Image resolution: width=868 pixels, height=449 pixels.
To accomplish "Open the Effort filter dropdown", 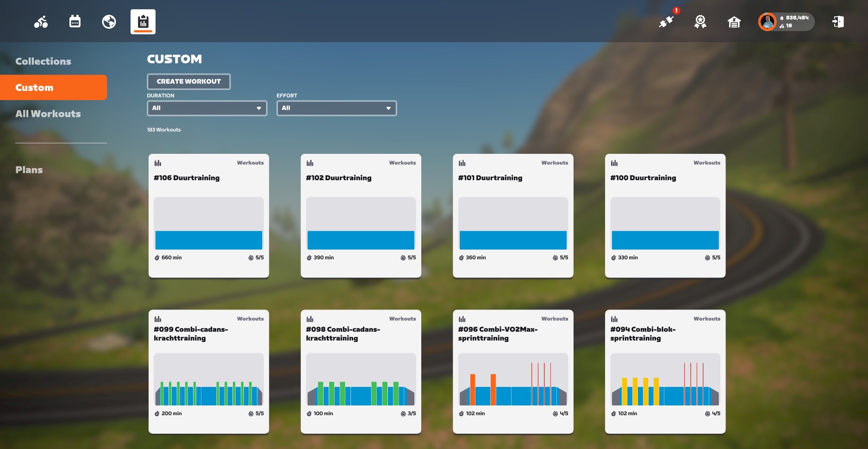I will [337, 108].
